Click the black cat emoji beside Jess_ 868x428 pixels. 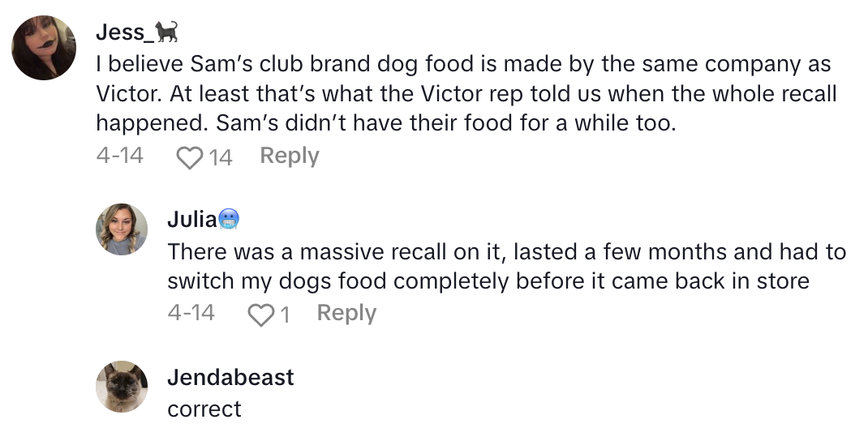point(167,32)
